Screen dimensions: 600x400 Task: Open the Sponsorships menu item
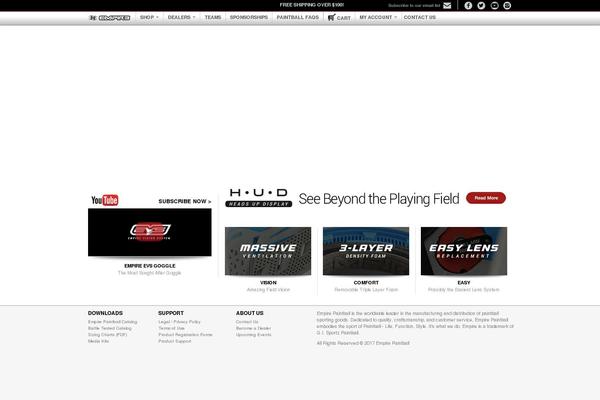tap(249, 17)
